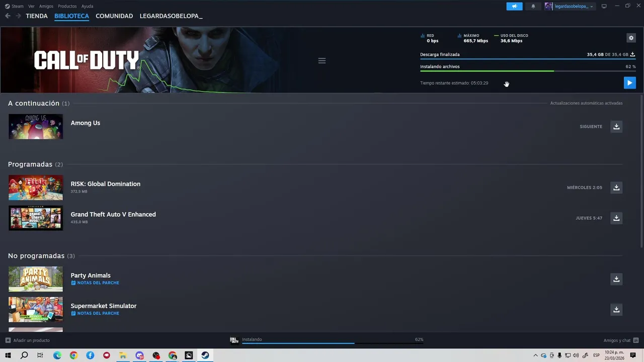
Task: Switch to Big Picture mode icon
Action: click(604, 6)
